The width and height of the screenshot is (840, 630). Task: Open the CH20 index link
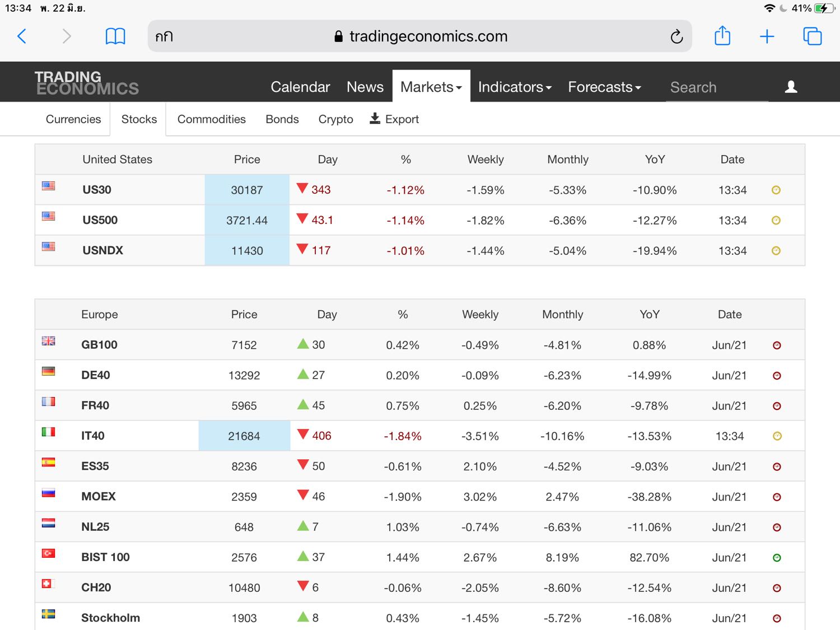(96, 587)
